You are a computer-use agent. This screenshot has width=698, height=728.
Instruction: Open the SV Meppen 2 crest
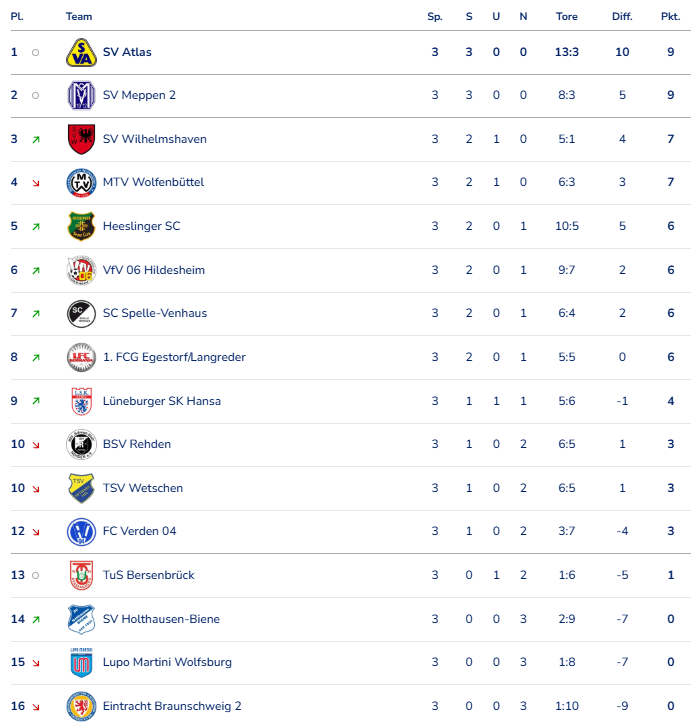tap(81, 95)
